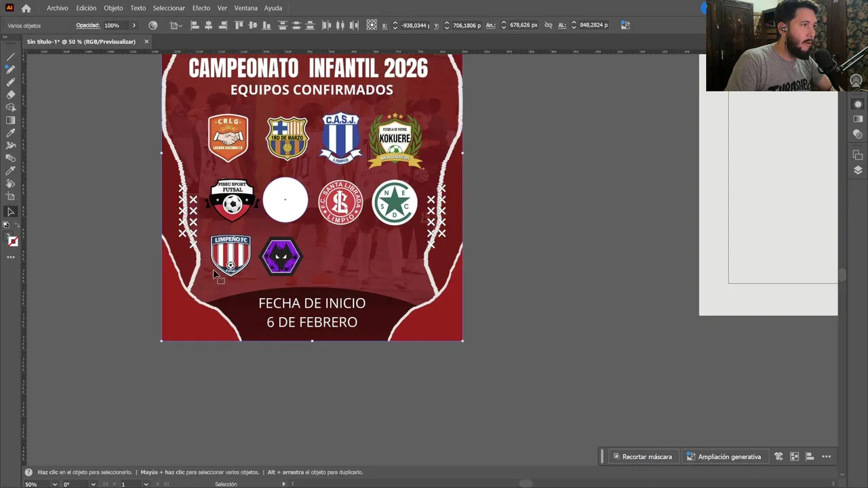Distribute objects by vertical centers

pos(296,25)
